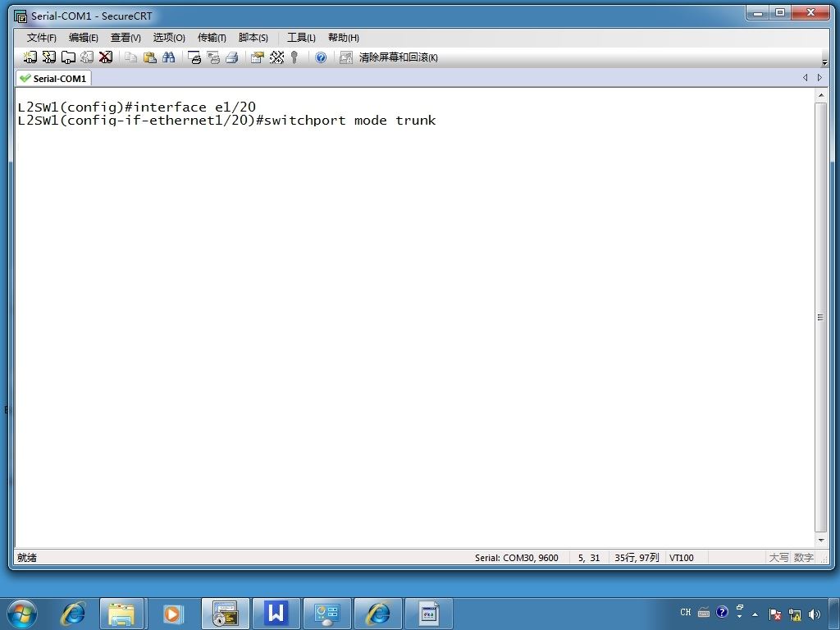Open Session Options toolbar icon
Viewport: 840px width, 630px height.
pyautogui.click(x=258, y=57)
